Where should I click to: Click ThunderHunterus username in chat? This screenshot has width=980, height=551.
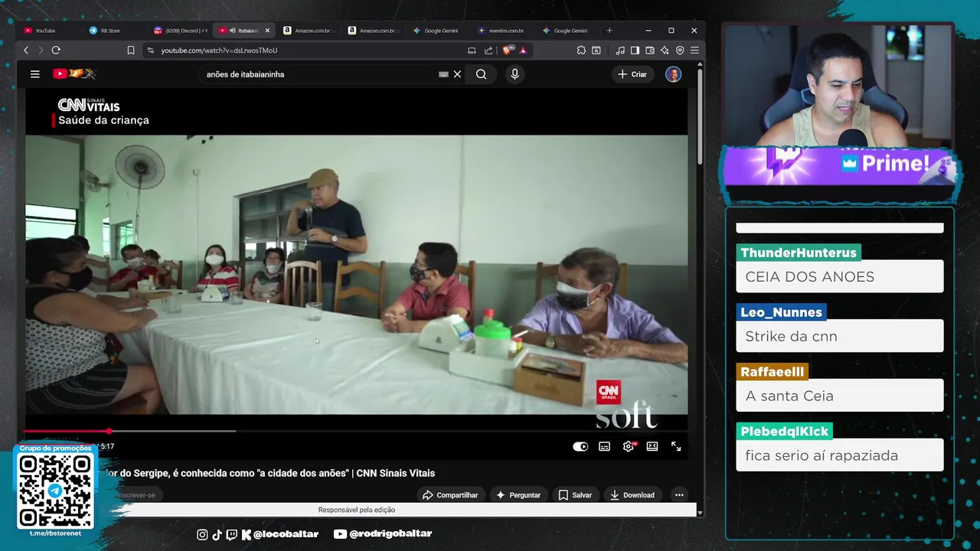click(799, 253)
